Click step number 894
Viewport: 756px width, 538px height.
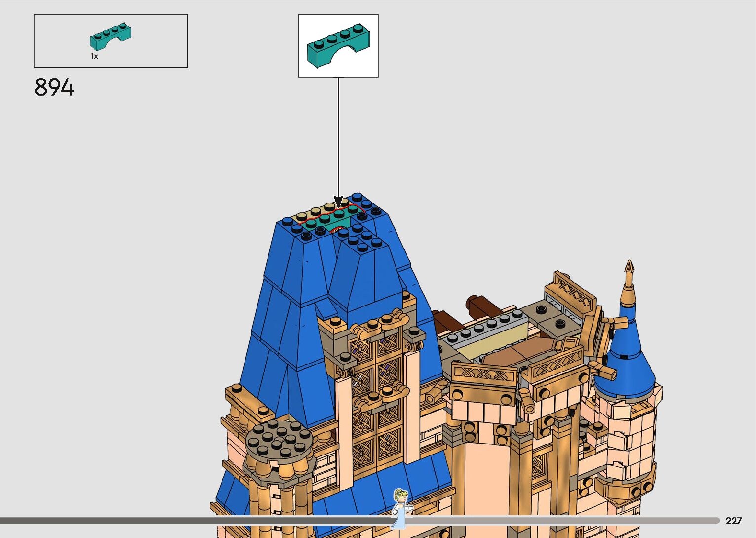tap(54, 88)
